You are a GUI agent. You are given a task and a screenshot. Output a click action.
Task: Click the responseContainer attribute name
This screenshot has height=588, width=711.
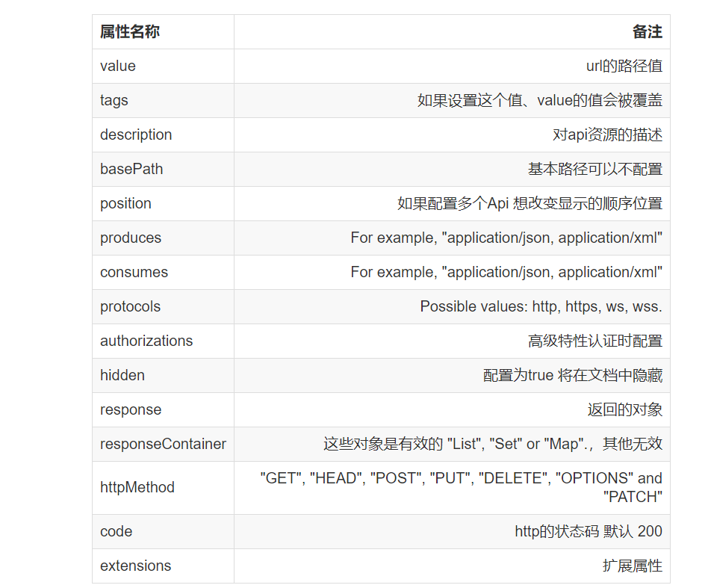(164, 444)
